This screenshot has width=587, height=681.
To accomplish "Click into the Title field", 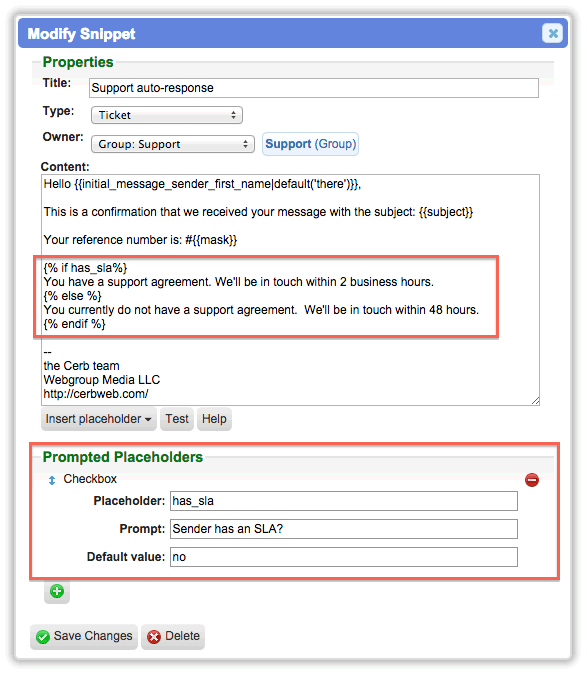I will pyautogui.click(x=314, y=88).
